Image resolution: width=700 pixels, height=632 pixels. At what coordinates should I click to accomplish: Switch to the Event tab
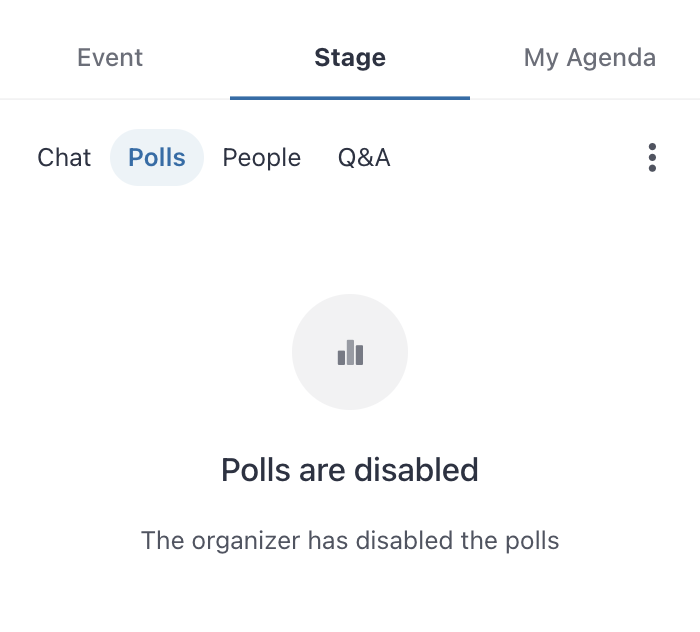coord(110,58)
